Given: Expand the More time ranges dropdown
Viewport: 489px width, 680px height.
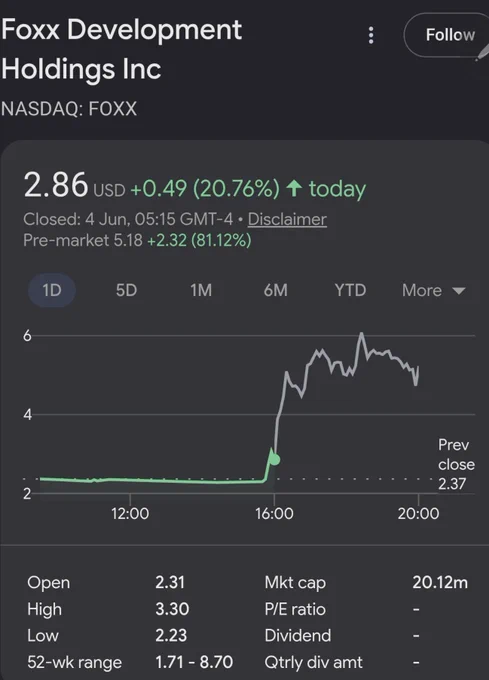Looking at the screenshot, I should (434, 290).
